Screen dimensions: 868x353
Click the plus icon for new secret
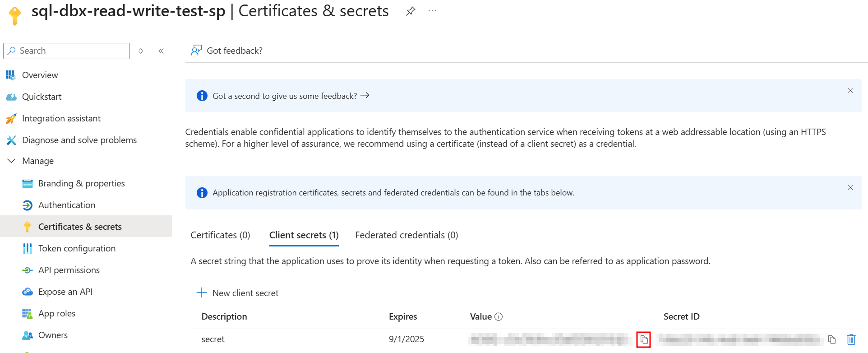(x=202, y=293)
